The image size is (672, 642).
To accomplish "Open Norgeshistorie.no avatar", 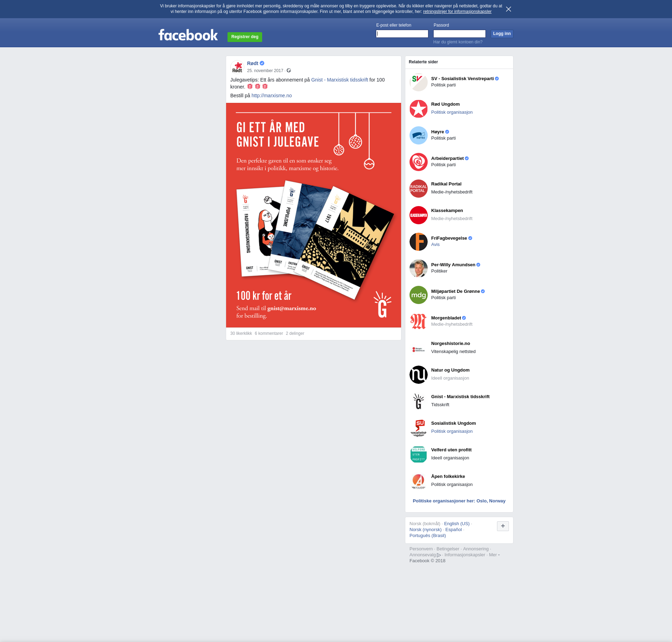I will [419, 348].
